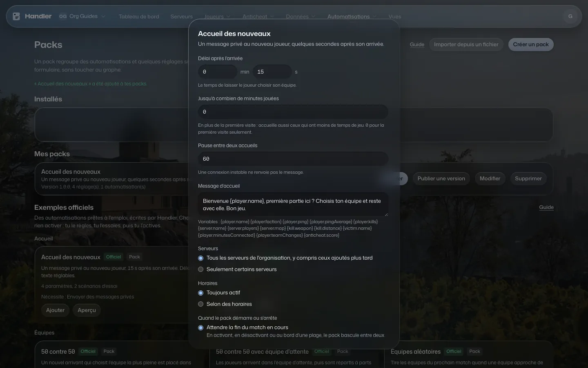Click Supprimer to delete the pack
The width and height of the screenshot is (588, 368).
(528, 179)
